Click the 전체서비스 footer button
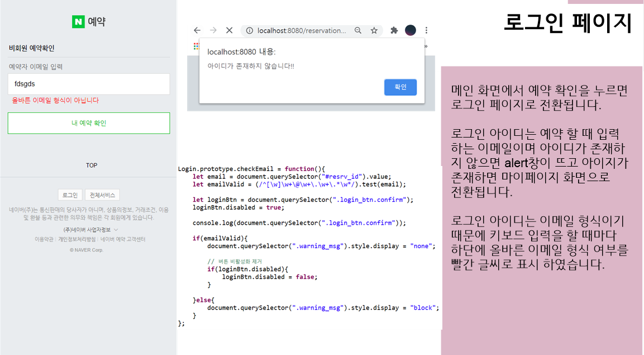Viewport: 644px width, 355px height. [x=102, y=195]
